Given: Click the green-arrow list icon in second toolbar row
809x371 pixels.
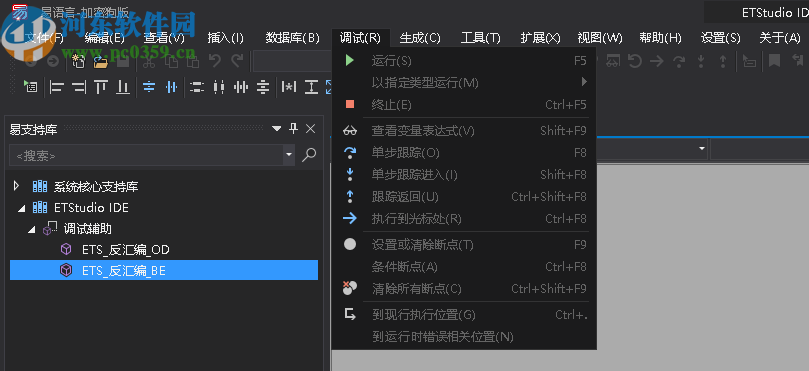Looking at the screenshot, I should (x=30, y=87).
